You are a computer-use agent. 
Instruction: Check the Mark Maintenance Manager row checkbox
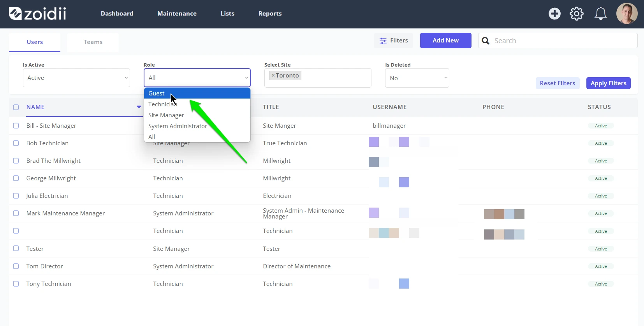click(16, 213)
